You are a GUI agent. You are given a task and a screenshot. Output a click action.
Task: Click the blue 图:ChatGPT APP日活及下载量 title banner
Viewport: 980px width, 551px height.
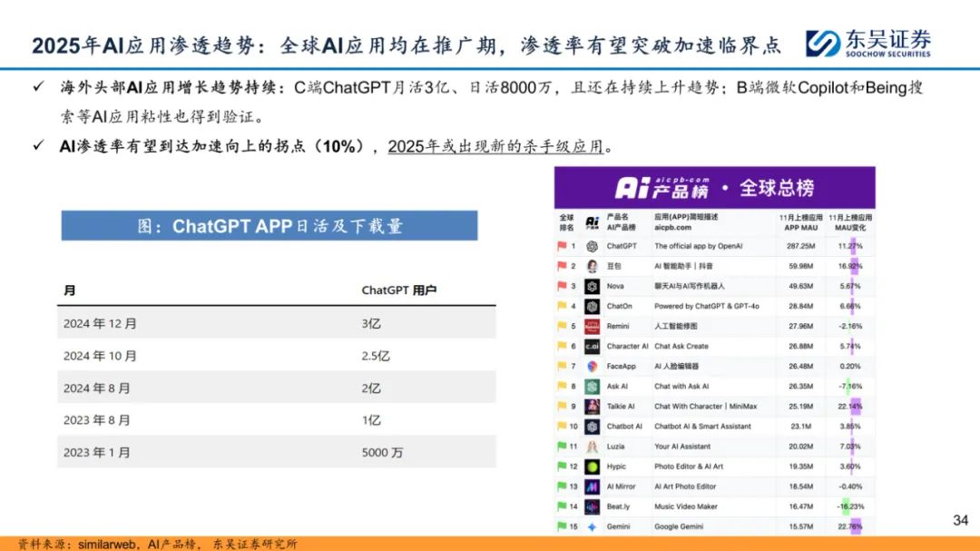point(269,226)
